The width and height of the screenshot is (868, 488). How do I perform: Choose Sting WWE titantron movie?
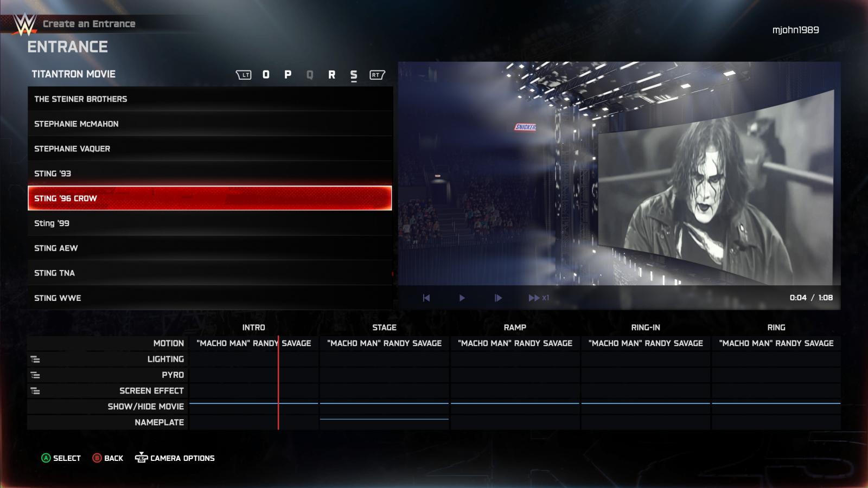click(210, 298)
